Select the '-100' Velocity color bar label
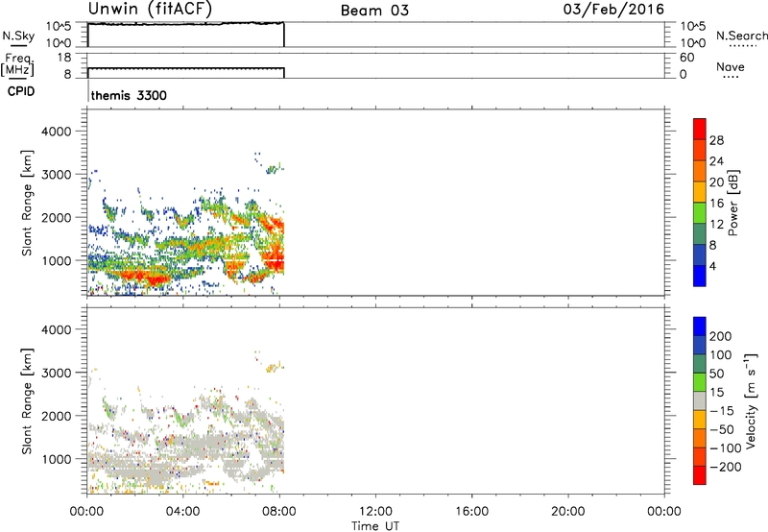768x532 pixels. tap(726, 448)
